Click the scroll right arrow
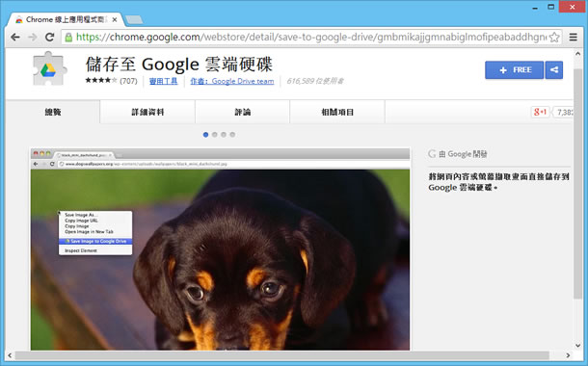The width and height of the screenshot is (588, 366). [x=568, y=355]
